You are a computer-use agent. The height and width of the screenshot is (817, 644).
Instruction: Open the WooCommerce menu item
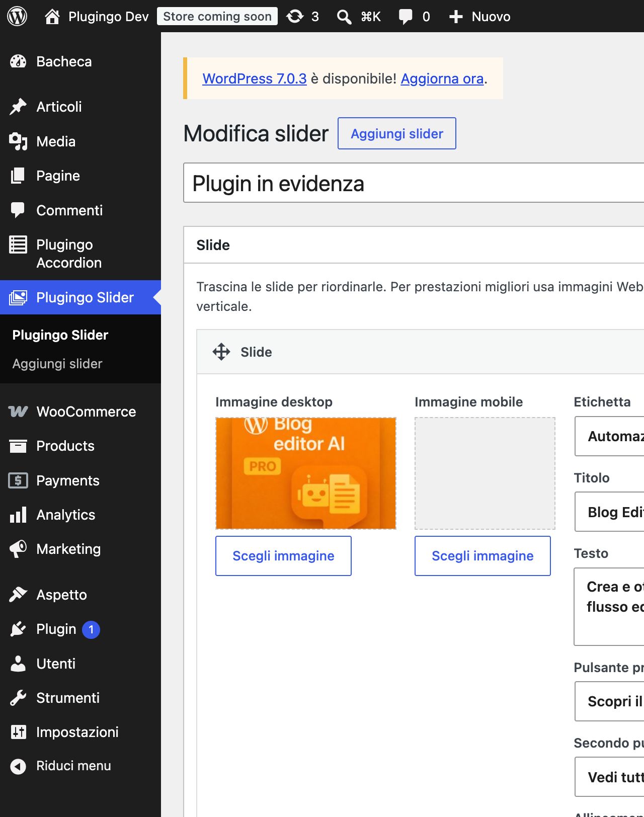point(80,412)
